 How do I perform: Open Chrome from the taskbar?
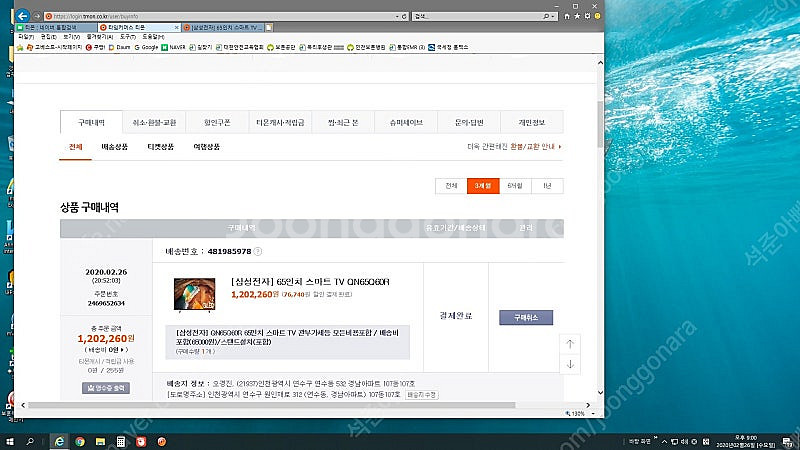80,441
